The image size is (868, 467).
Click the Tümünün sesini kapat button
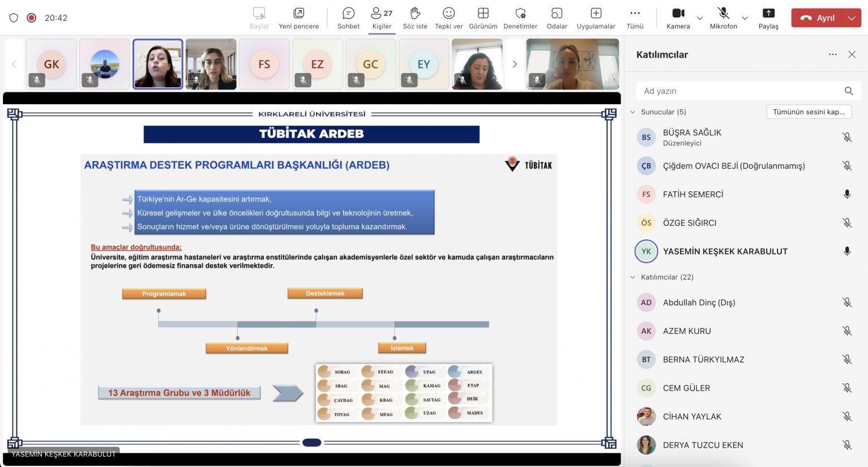point(809,112)
